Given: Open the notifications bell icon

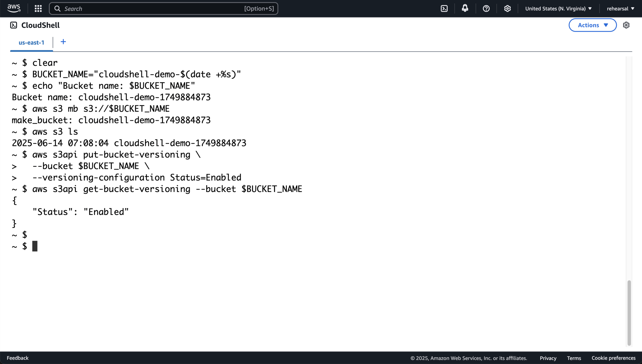Looking at the screenshot, I should 465,8.
